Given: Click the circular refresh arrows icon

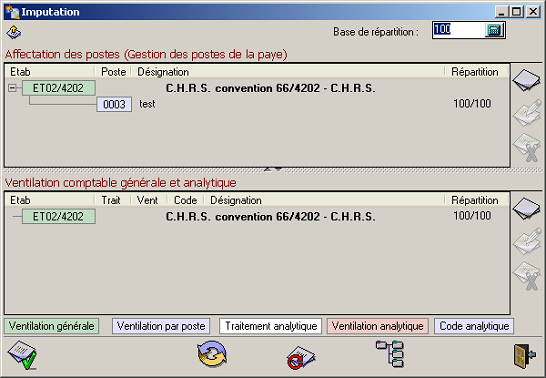Looking at the screenshot, I should point(212,354).
